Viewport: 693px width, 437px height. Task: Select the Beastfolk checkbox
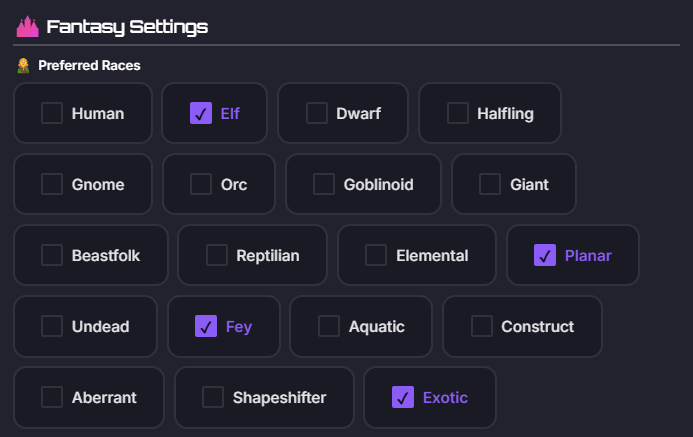tap(52, 255)
